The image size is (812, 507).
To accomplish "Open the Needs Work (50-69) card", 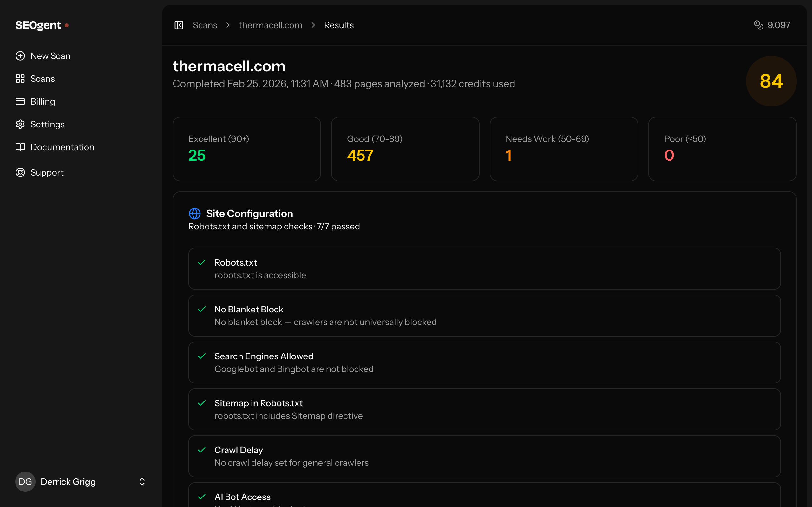I will [x=564, y=149].
